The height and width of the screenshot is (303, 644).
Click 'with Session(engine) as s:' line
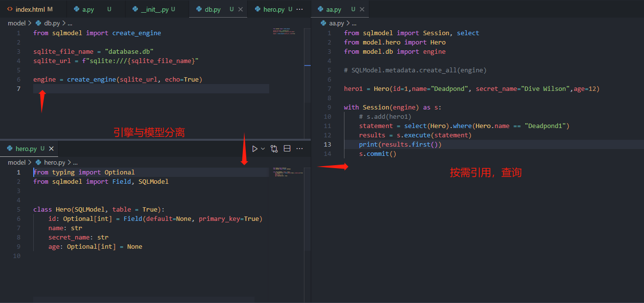[x=393, y=107]
